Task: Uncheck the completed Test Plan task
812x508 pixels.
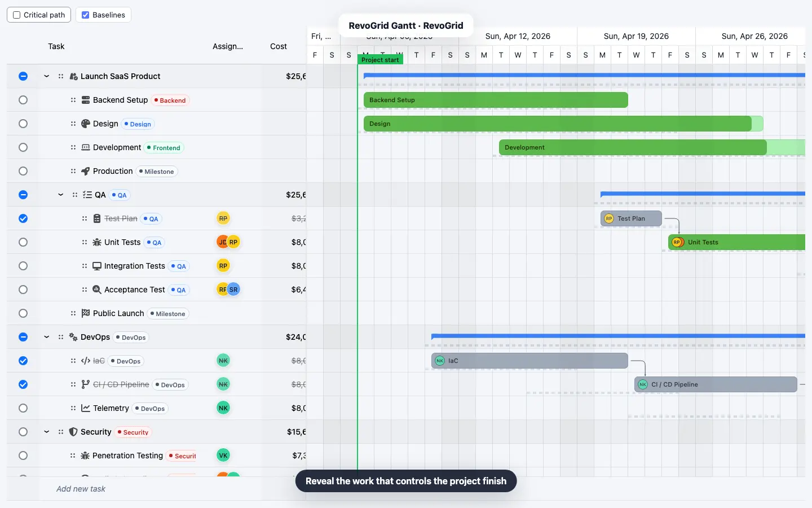Action: click(23, 218)
